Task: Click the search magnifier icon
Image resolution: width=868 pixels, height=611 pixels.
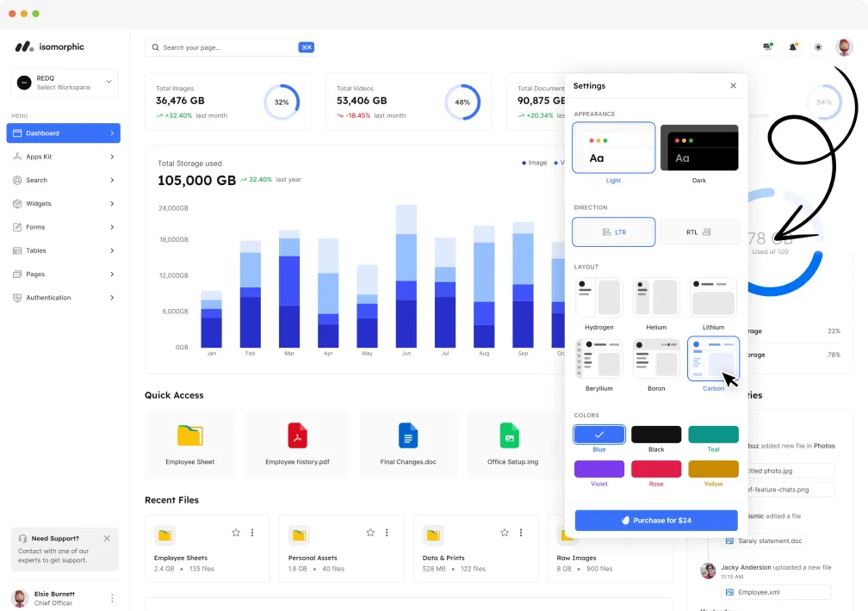Action: click(x=156, y=47)
